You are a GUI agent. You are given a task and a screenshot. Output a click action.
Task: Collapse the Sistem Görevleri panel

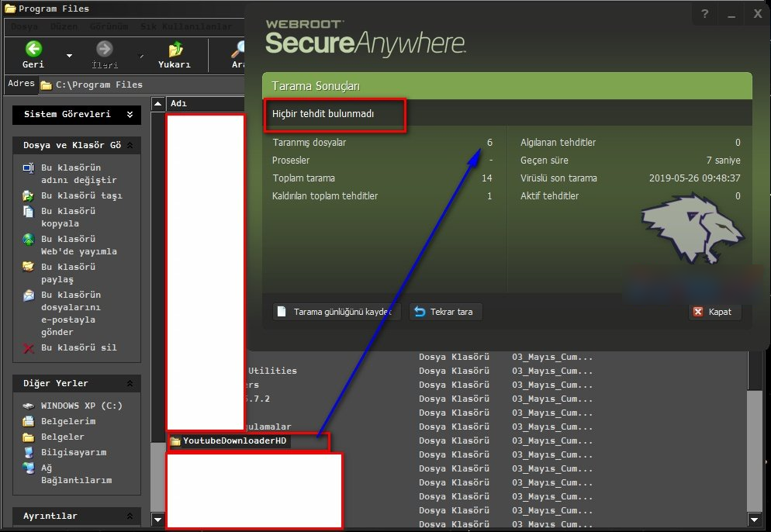tap(130, 114)
